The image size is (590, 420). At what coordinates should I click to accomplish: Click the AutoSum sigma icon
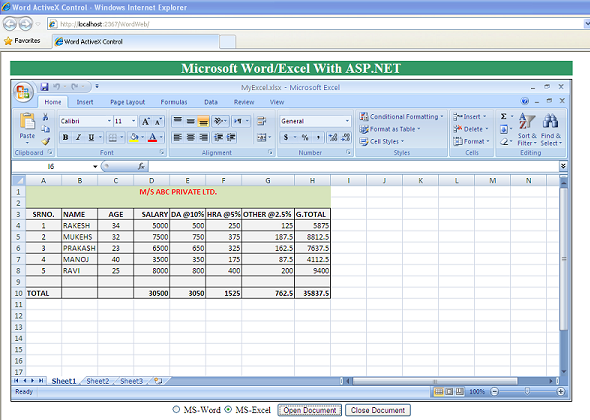tap(503, 116)
